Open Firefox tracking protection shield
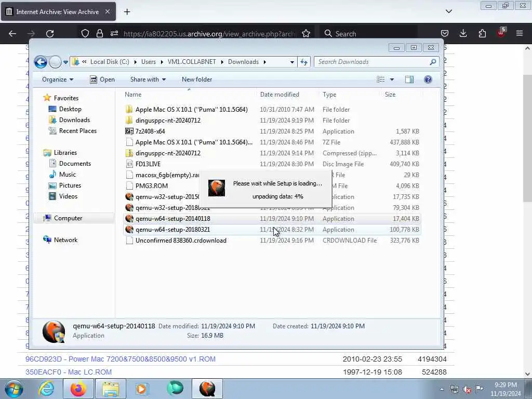This screenshot has height=399, width=532. pyautogui.click(x=85, y=33)
